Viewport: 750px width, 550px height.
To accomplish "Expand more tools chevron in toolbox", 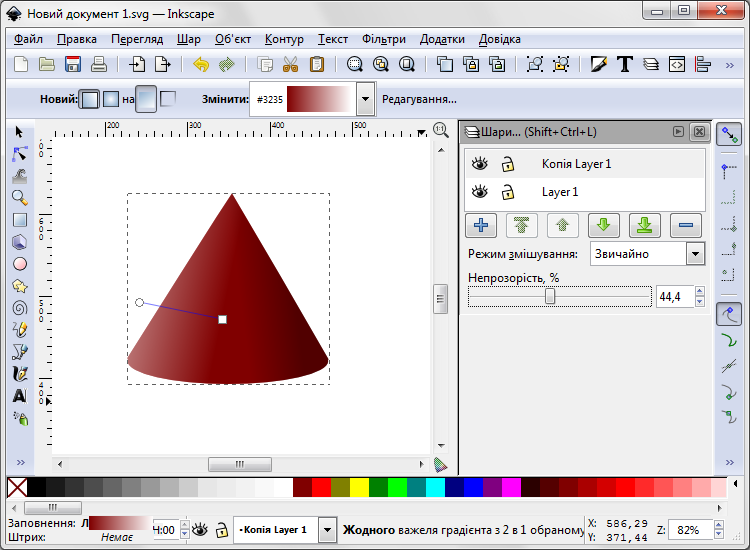I will pos(21,462).
